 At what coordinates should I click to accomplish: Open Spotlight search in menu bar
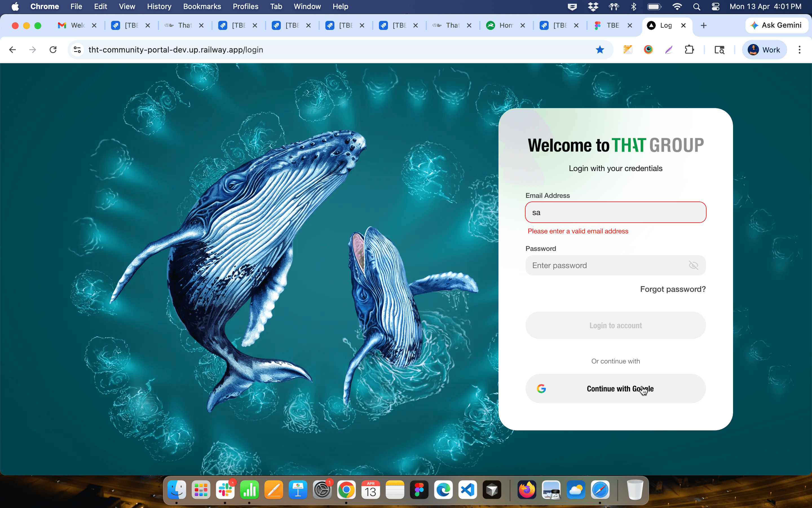(x=697, y=6)
